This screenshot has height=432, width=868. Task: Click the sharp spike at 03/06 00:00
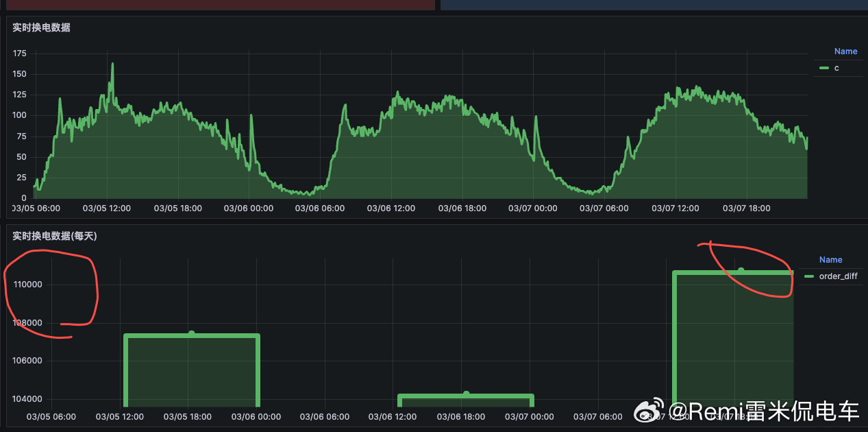coord(251,116)
